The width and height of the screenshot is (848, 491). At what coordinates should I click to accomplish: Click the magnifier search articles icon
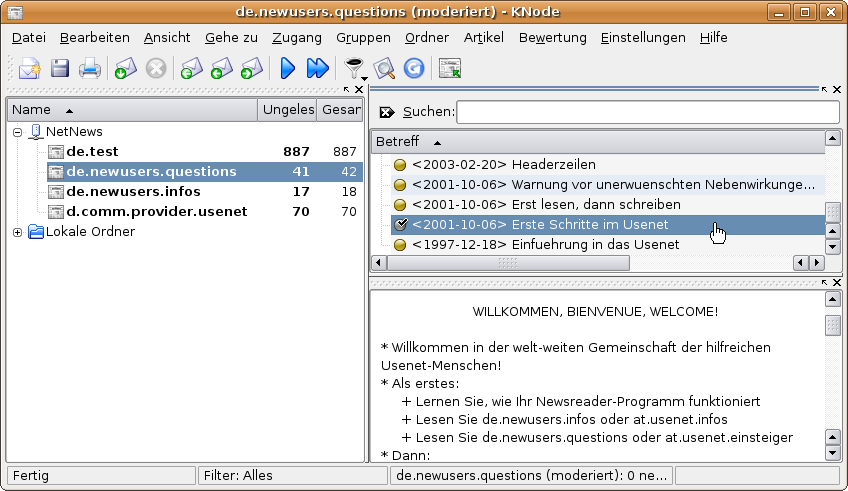coord(385,69)
